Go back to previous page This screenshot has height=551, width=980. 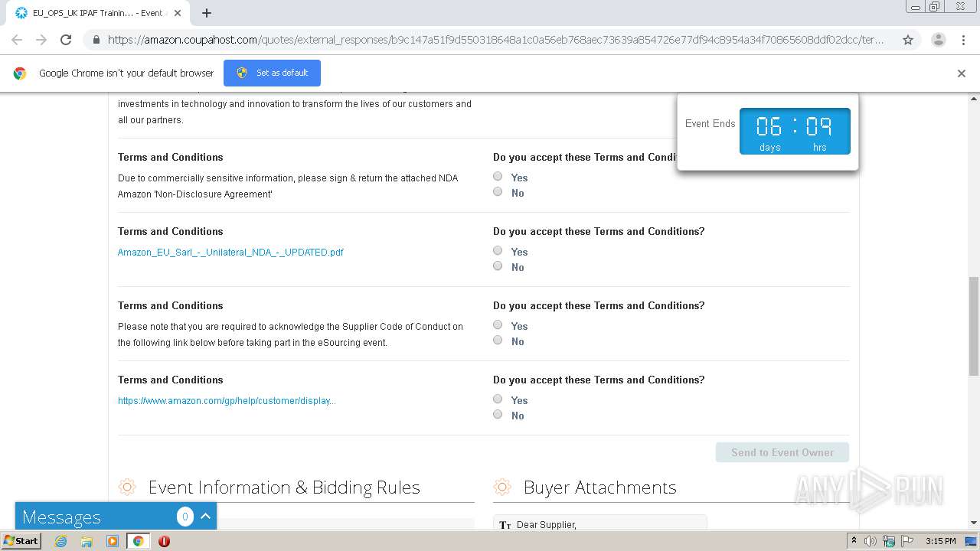click(x=17, y=40)
